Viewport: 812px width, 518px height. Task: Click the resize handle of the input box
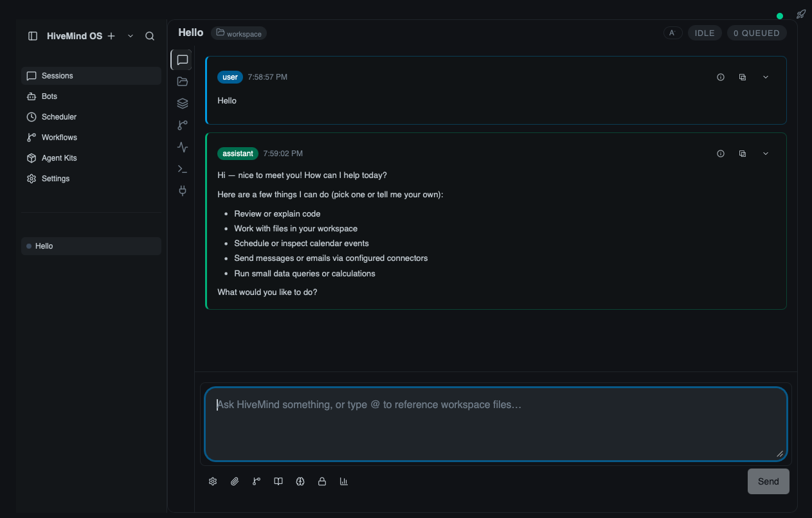780,454
